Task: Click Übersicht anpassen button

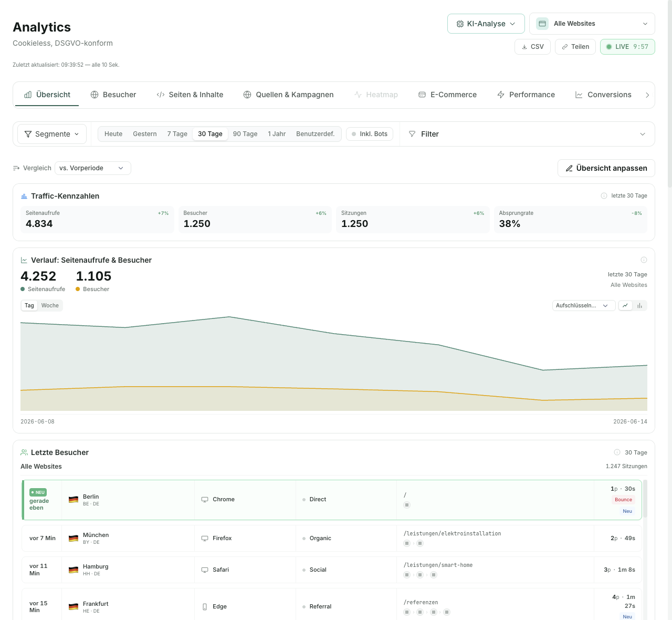Action: pyautogui.click(x=606, y=168)
